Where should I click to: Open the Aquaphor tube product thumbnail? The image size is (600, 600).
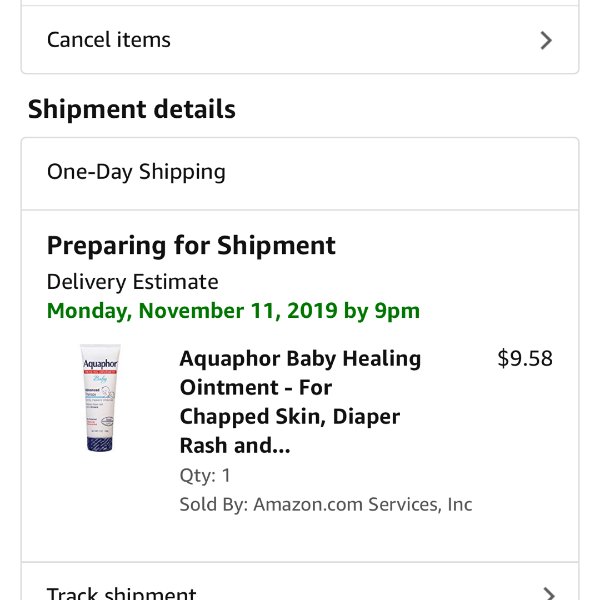coord(99,398)
